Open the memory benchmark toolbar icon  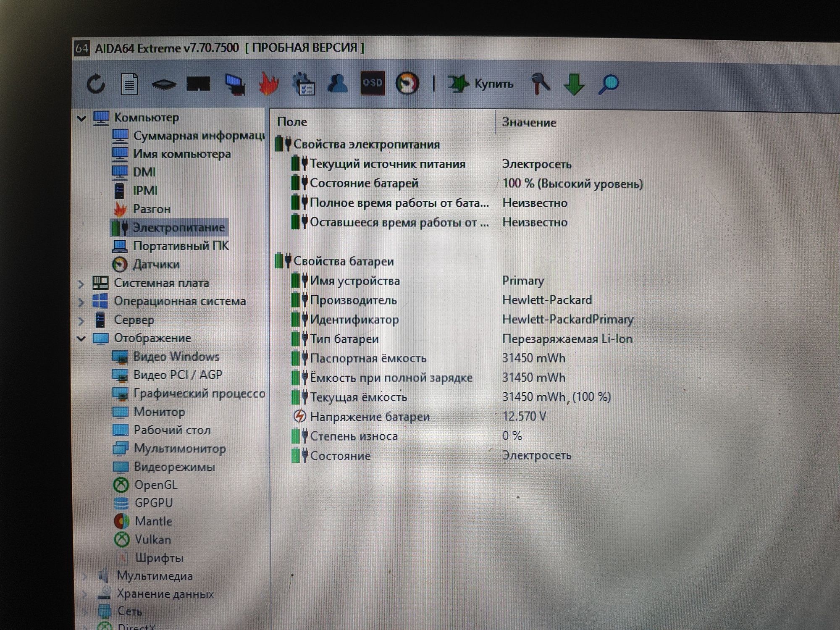198,84
